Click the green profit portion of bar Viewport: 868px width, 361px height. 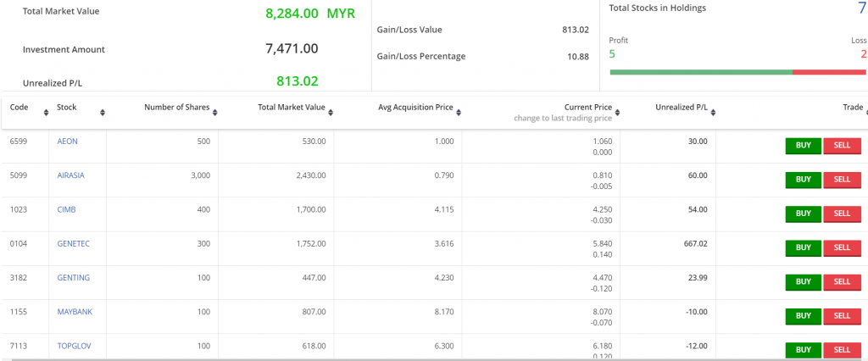pyautogui.click(x=701, y=72)
